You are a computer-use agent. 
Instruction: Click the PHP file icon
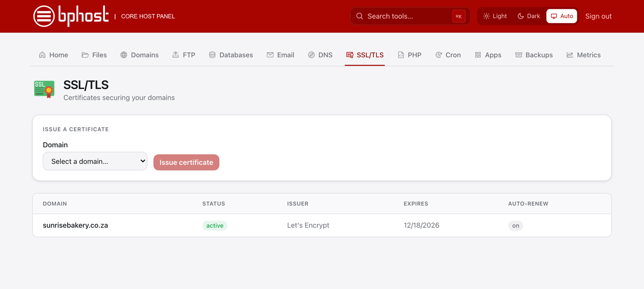click(x=401, y=55)
